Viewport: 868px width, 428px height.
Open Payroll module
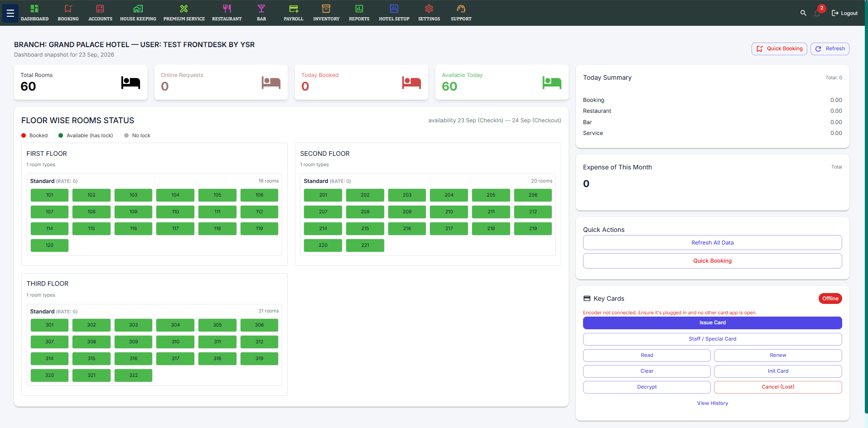pyautogui.click(x=294, y=13)
